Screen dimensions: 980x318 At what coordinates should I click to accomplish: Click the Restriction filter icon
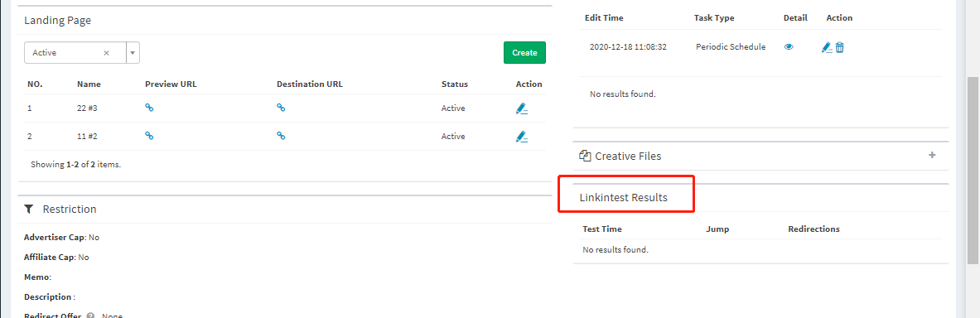28,210
